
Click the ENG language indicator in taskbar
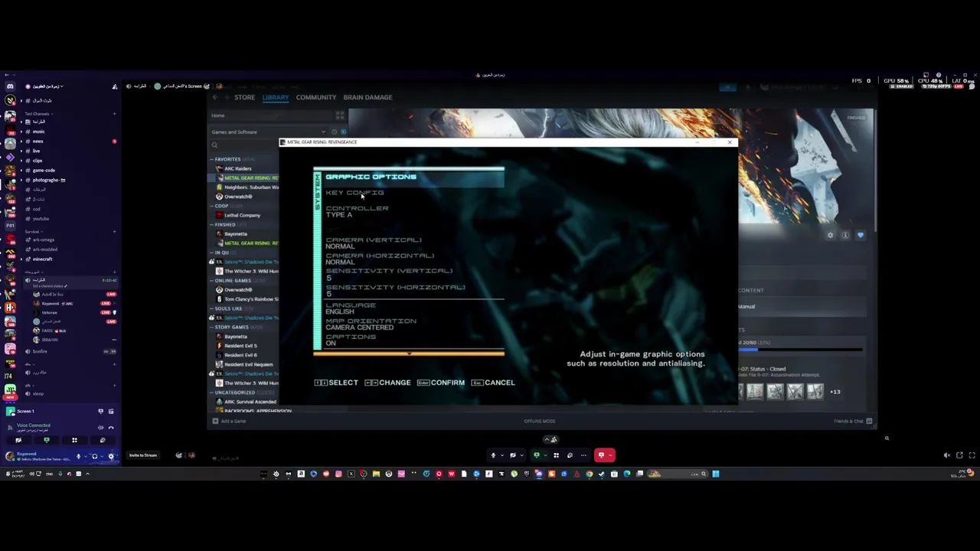click(49, 474)
